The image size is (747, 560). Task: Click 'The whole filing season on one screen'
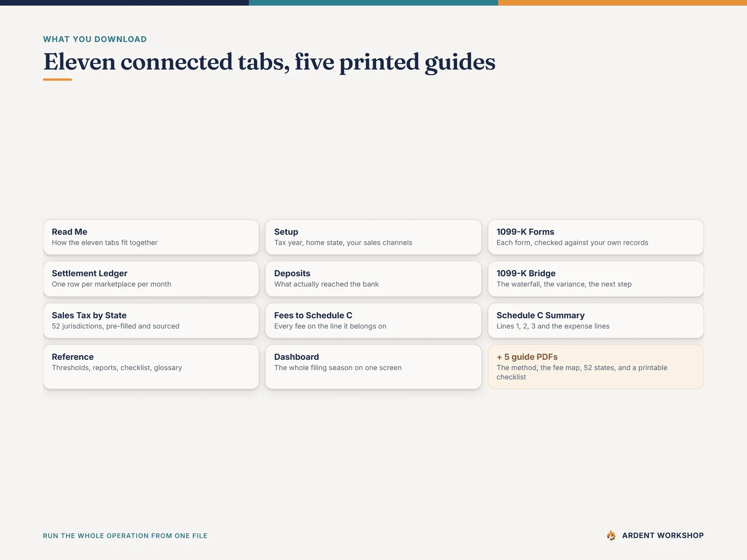338,368
